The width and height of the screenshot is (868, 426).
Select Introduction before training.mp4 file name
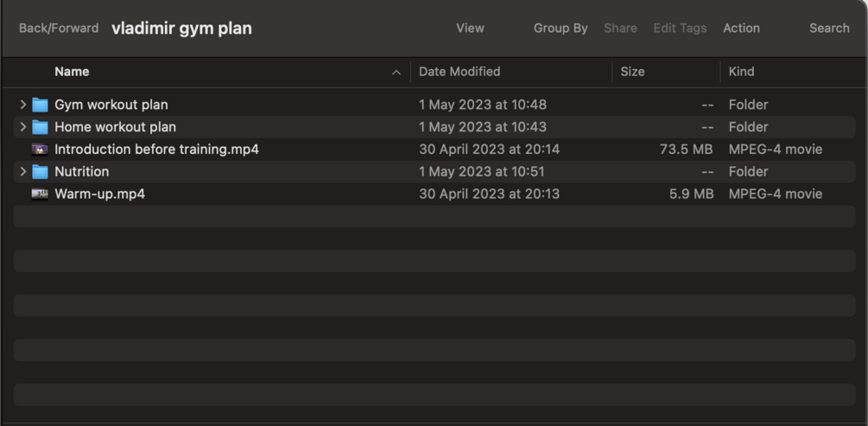click(156, 149)
